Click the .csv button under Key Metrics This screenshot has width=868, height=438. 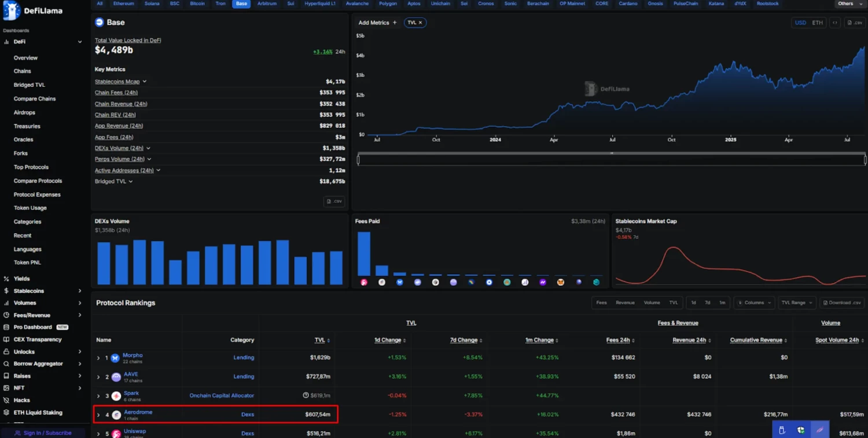click(334, 201)
